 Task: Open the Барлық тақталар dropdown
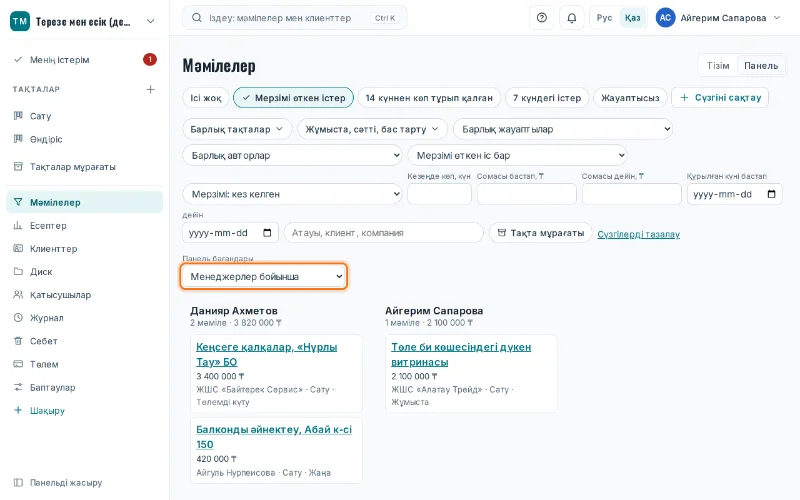click(x=237, y=129)
